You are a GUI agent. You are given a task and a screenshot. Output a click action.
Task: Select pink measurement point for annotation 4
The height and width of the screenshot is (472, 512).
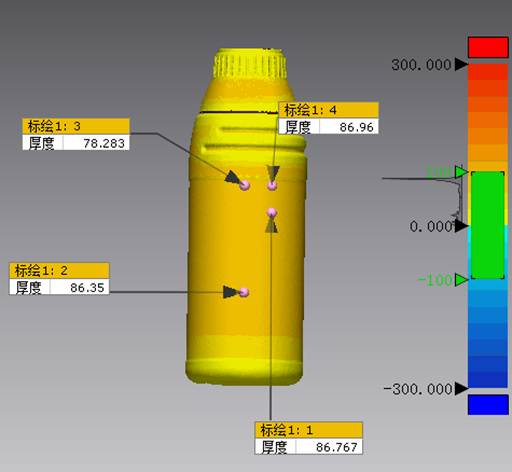point(272,185)
